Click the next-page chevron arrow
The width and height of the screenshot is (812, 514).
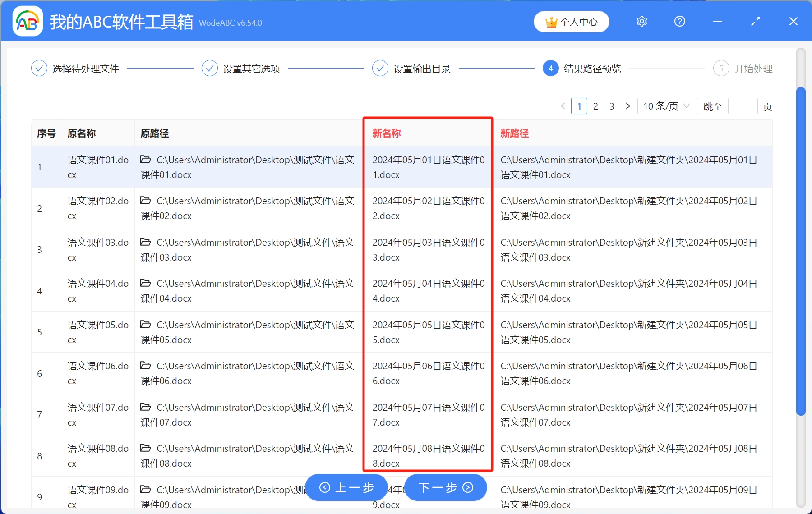coord(628,106)
